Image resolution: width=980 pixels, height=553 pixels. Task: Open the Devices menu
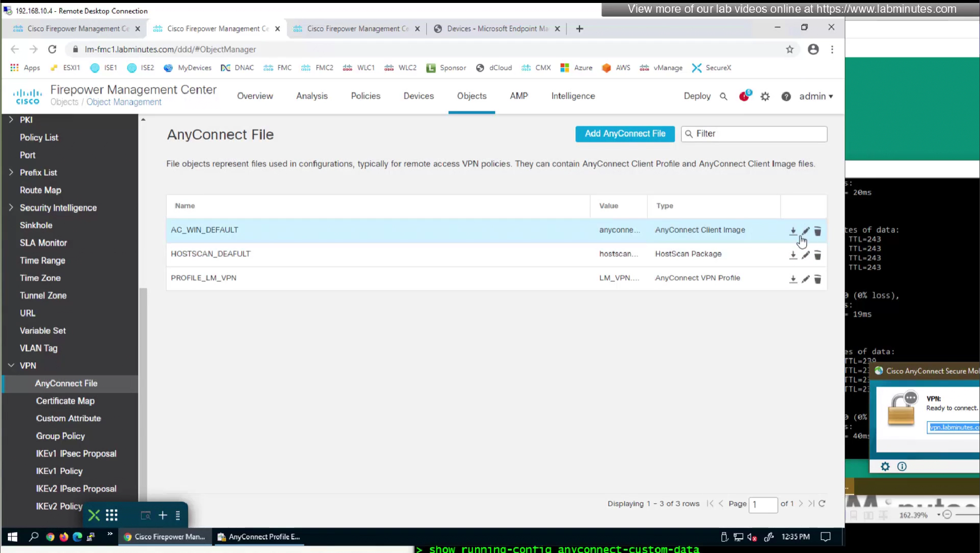[x=418, y=96]
